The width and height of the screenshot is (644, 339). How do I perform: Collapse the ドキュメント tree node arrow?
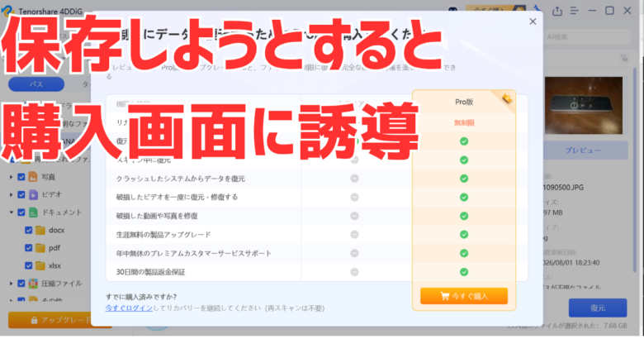pos(11,212)
